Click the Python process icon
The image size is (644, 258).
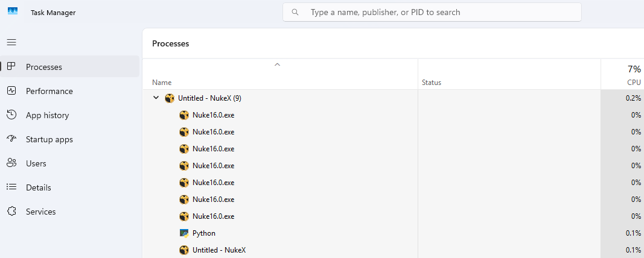click(185, 233)
